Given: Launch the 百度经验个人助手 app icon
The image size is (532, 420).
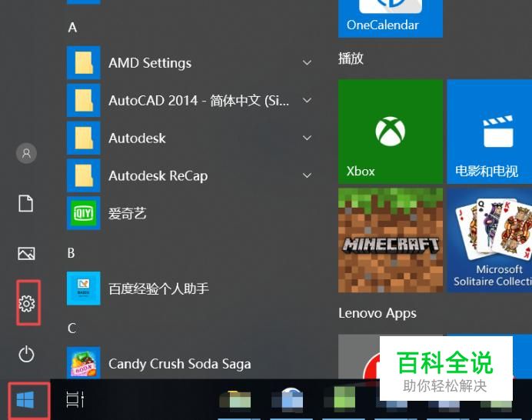Looking at the screenshot, I should 84,288.
